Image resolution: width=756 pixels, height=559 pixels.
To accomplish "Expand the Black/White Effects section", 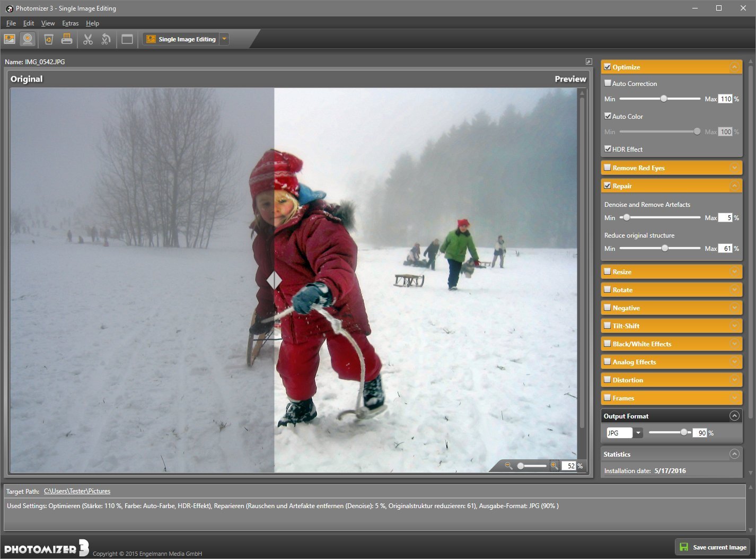I will tap(734, 344).
